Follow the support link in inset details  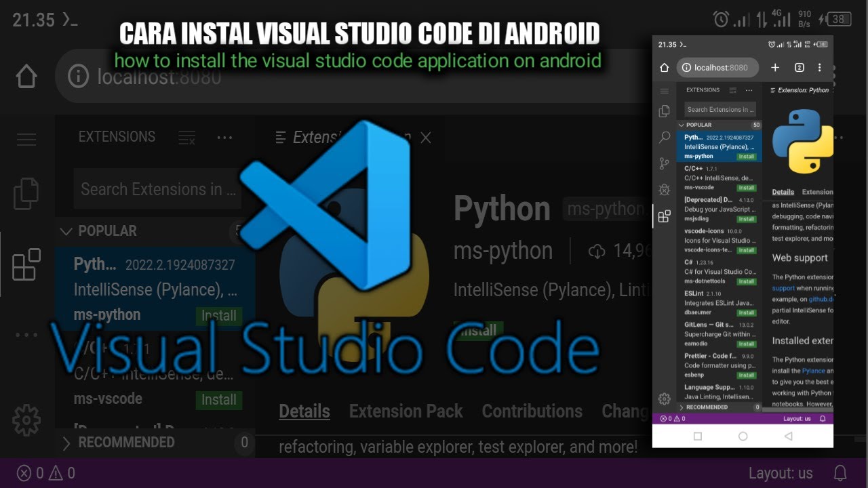[783, 288]
